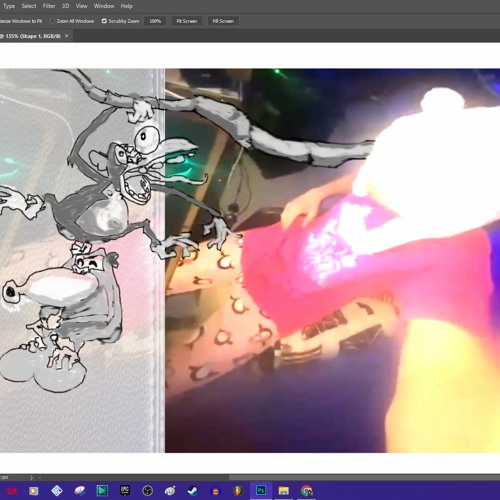The width and height of the screenshot is (500, 500).
Task: Open the Filter menu
Action: [x=49, y=6]
